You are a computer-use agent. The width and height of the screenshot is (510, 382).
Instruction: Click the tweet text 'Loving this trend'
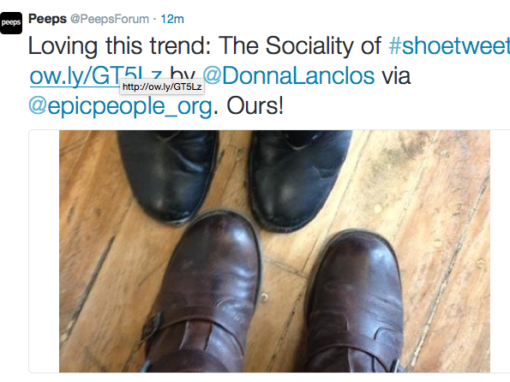pyautogui.click(x=119, y=45)
